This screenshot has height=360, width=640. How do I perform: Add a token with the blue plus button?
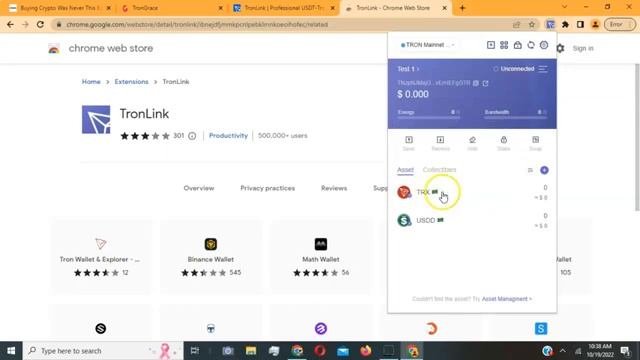coord(544,170)
